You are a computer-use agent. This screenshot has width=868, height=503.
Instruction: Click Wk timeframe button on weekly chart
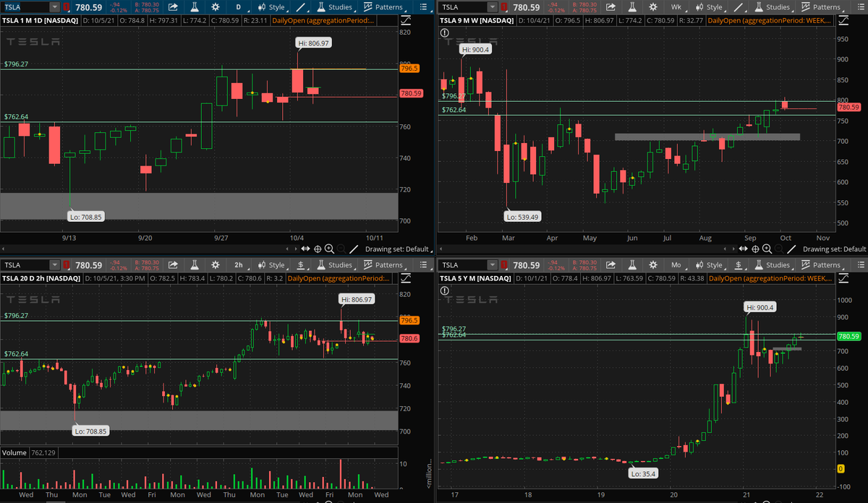[x=676, y=7]
